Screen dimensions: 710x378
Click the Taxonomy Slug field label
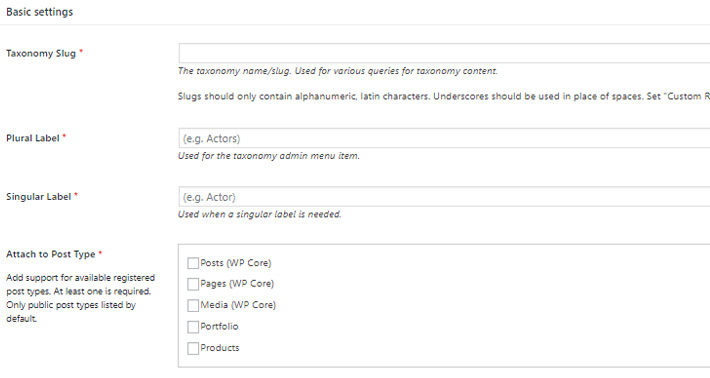coord(41,53)
